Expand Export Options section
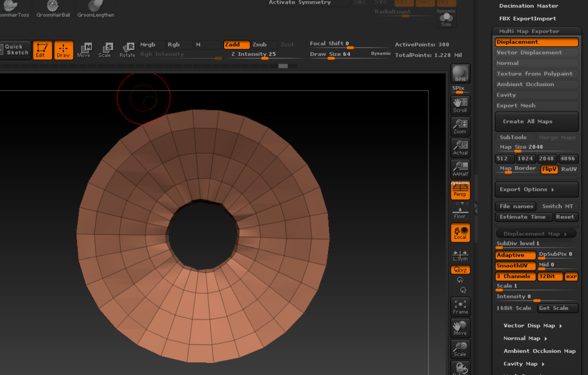Viewport: 588px width, 375px height. [x=537, y=190]
